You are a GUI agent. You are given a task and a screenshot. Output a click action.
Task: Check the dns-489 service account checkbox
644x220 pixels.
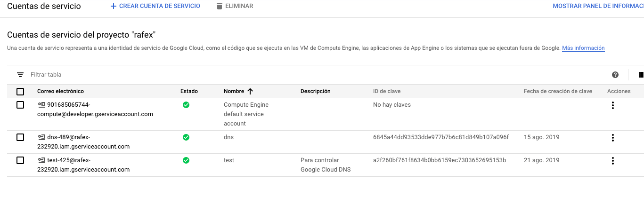[20, 137]
